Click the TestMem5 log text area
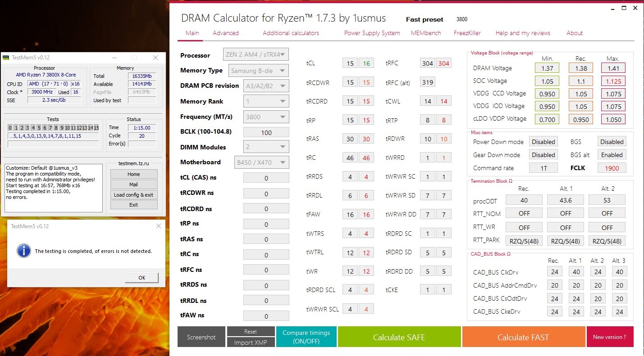Screen dimensions: 644x356 (54, 188)
